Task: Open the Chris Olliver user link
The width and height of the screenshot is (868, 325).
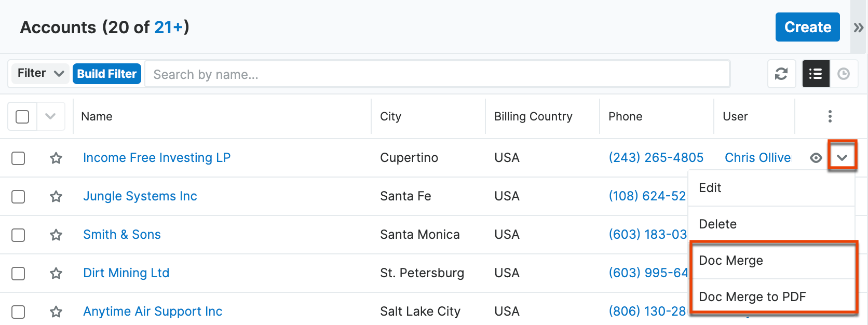Action: (x=757, y=157)
